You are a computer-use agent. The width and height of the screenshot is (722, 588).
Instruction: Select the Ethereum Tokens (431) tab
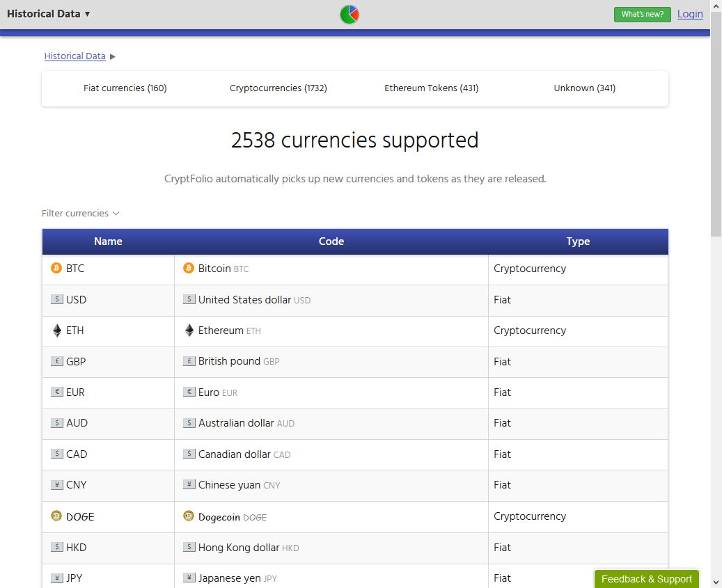[432, 88]
